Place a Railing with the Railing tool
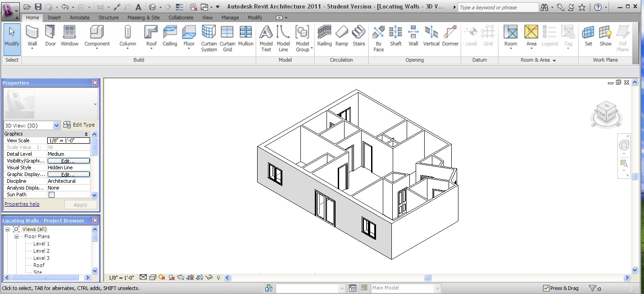 [x=324, y=36]
